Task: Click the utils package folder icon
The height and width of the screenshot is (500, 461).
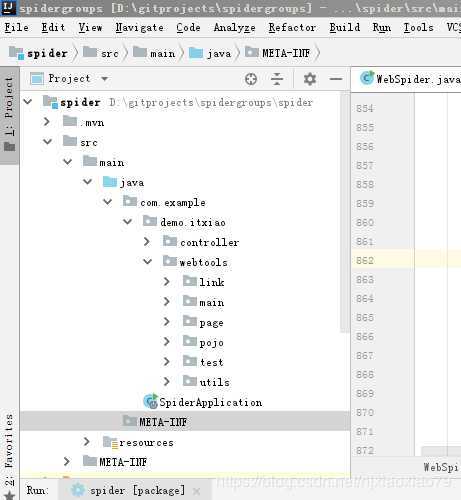Action: click(190, 381)
